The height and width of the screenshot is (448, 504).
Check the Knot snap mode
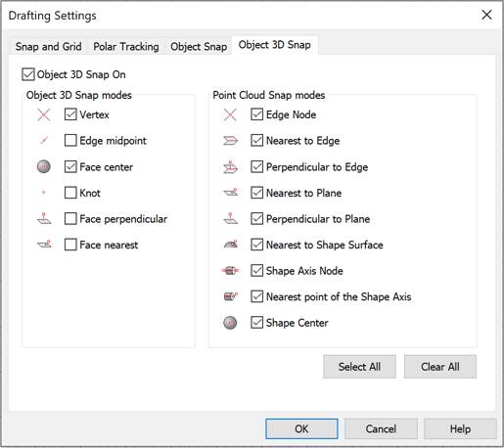[70, 193]
